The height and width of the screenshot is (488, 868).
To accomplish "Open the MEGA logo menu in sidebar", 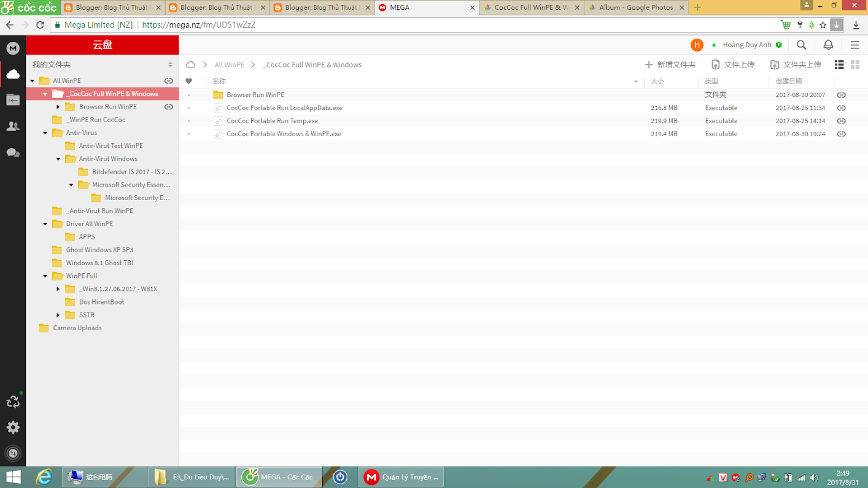I will [13, 48].
